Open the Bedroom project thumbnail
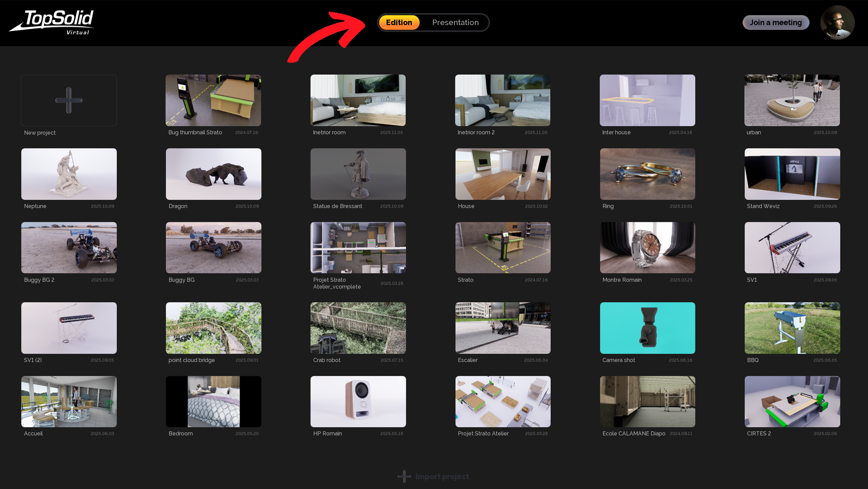The image size is (868, 489). point(213,402)
